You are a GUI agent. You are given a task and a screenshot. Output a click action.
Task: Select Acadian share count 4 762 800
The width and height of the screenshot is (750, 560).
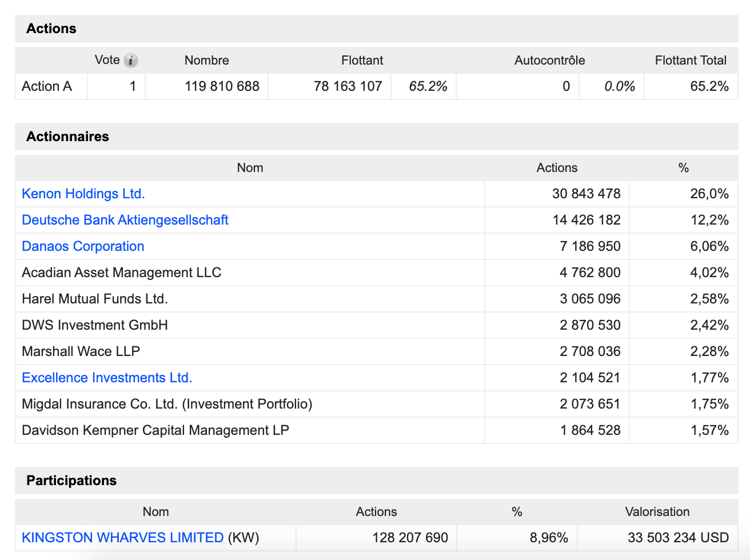pyautogui.click(x=590, y=273)
